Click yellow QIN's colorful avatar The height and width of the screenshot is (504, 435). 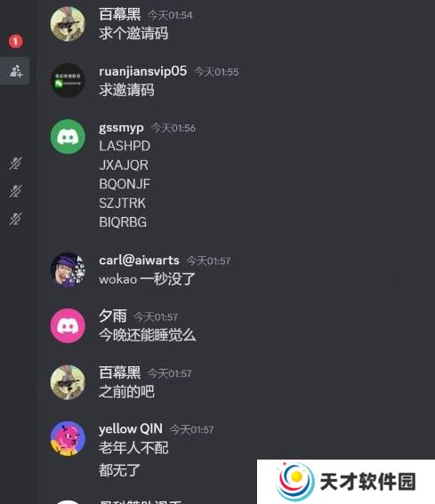(x=68, y=438)
